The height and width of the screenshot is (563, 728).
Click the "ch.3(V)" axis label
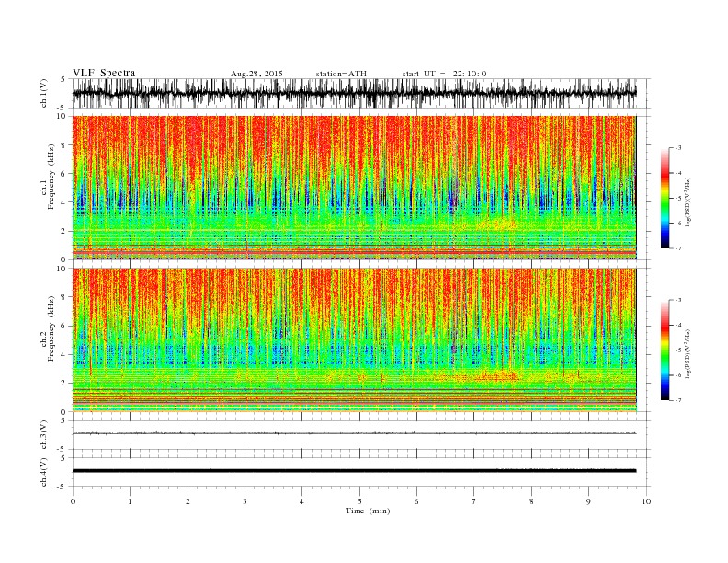pyautogui.click(x=44, y=435)
